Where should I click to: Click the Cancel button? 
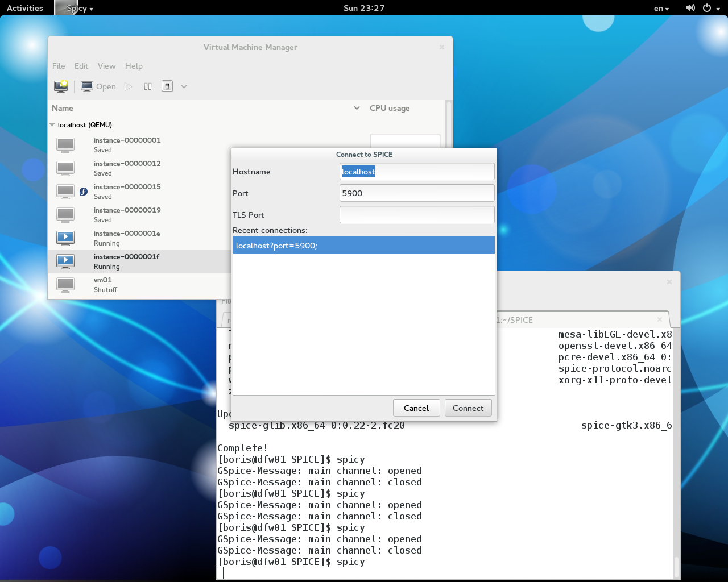click(416, 408)
